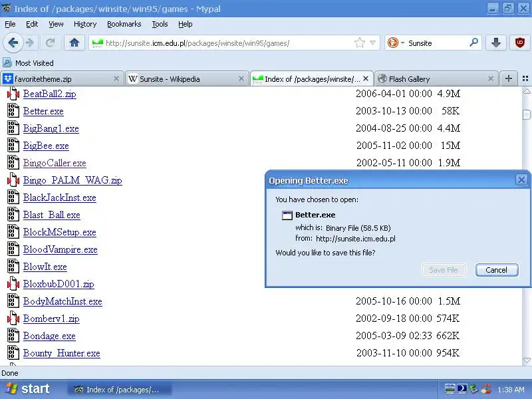Switch to the Sunsite - Wikipedia tab

pyautogui.click(x=186, y=78)
